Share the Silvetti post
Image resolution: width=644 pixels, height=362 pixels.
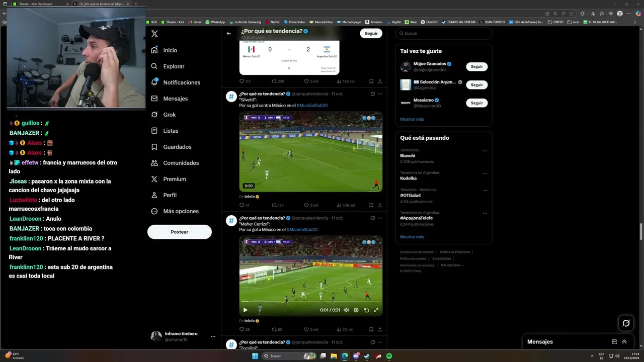tap(380, 205)
